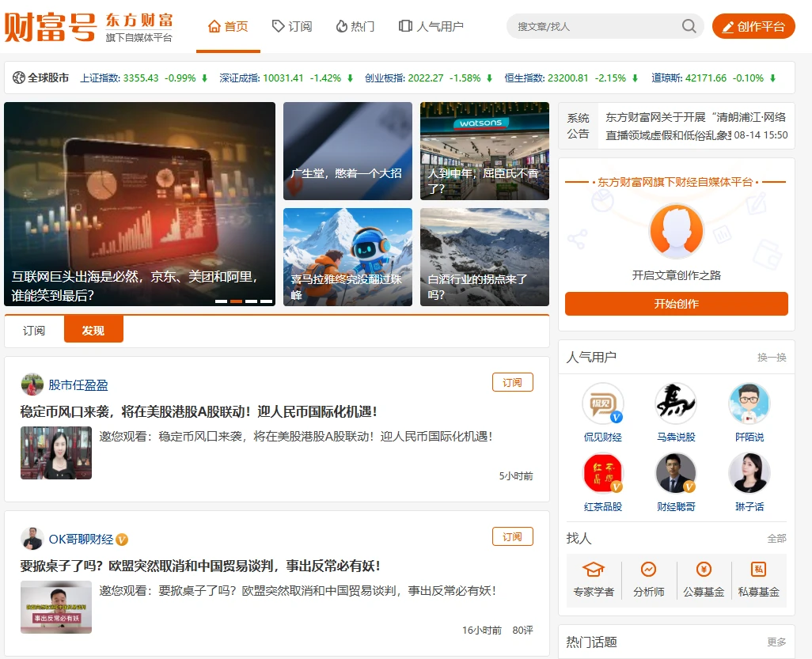
Task: Open the 人气用户 navigation item
Action: [431, 26]
